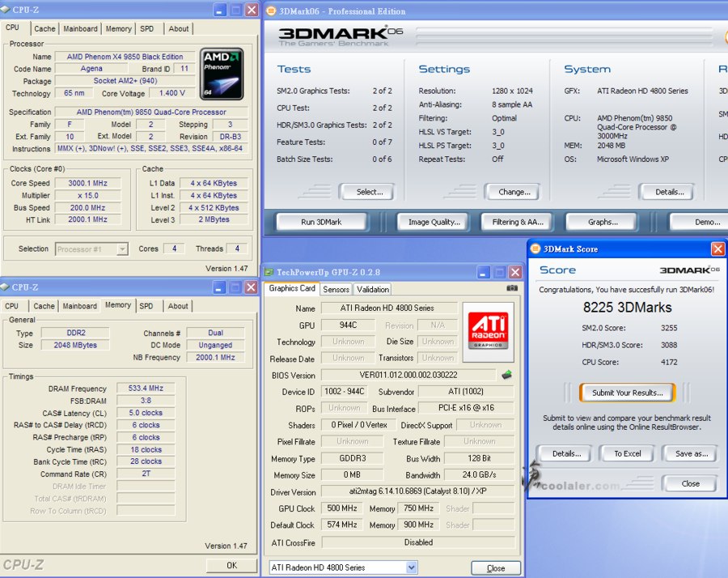Open Image Quality settings in 3DMark06
The image size is (728, 578).
point(434,222)
